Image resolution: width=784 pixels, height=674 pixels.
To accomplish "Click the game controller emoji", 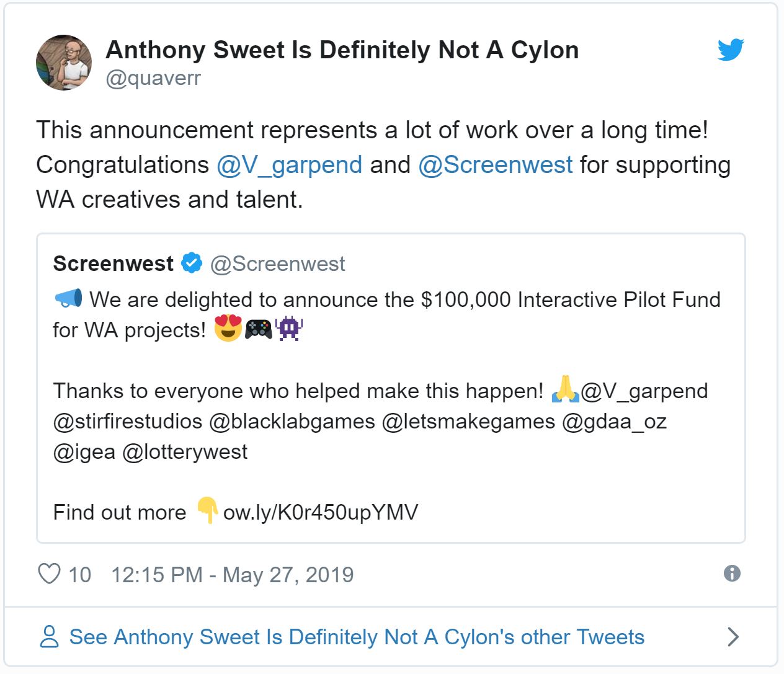I will click(258, 329).
